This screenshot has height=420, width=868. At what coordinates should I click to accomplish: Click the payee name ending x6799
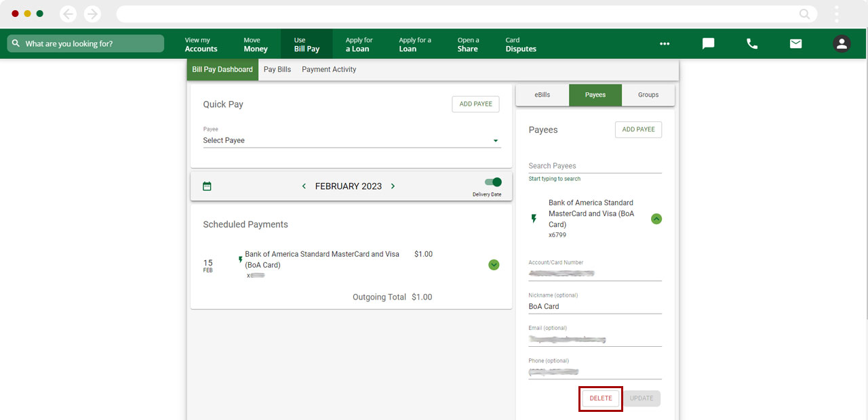591,213
